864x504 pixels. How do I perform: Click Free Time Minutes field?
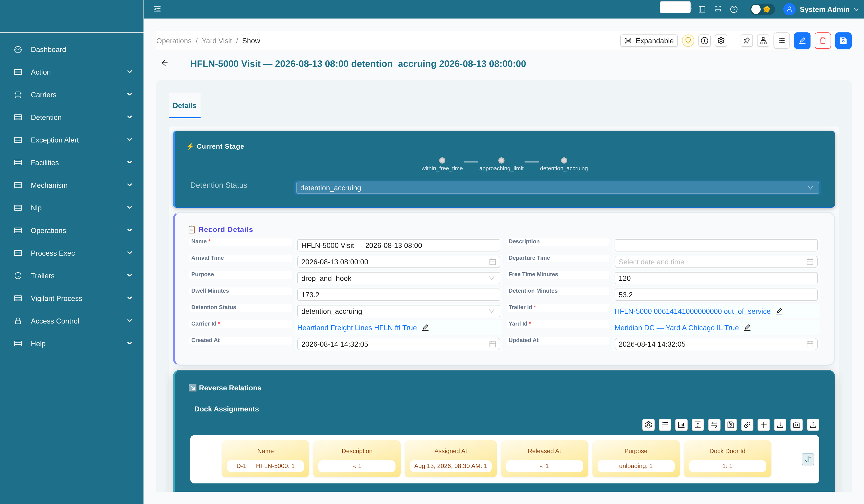pyautogui.click(x=716, y=278)
